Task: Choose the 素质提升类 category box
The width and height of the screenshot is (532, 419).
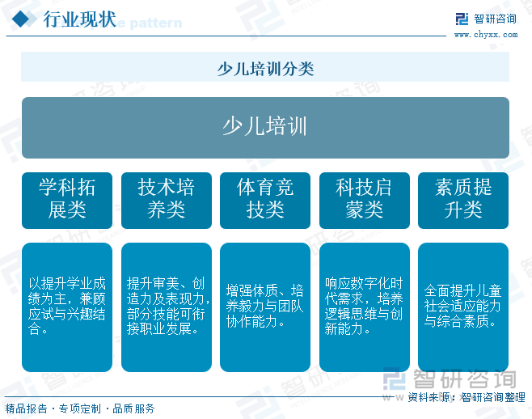Action: click(x=463, y=201)
